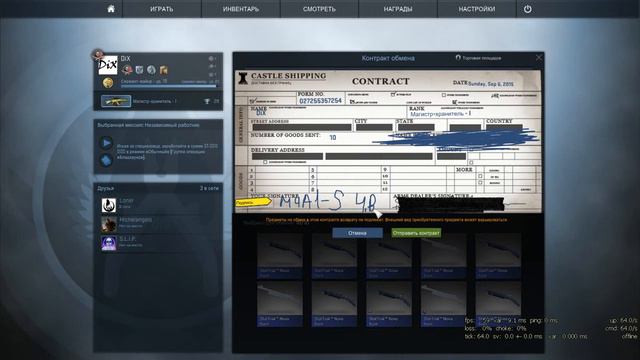The image size is (640, 360).
Task: Click the fourth gold medal icon in profile
Action: pos(164,70)
